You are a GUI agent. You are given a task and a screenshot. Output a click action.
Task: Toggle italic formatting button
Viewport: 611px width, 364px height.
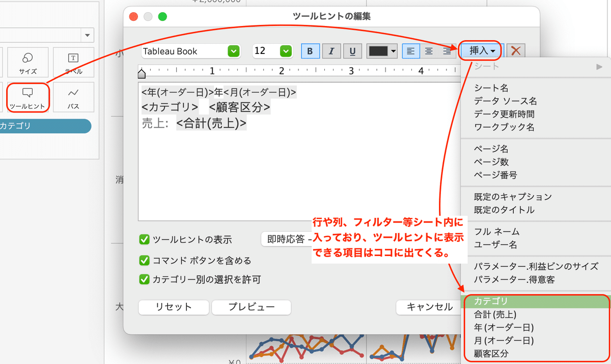point(331,51)
